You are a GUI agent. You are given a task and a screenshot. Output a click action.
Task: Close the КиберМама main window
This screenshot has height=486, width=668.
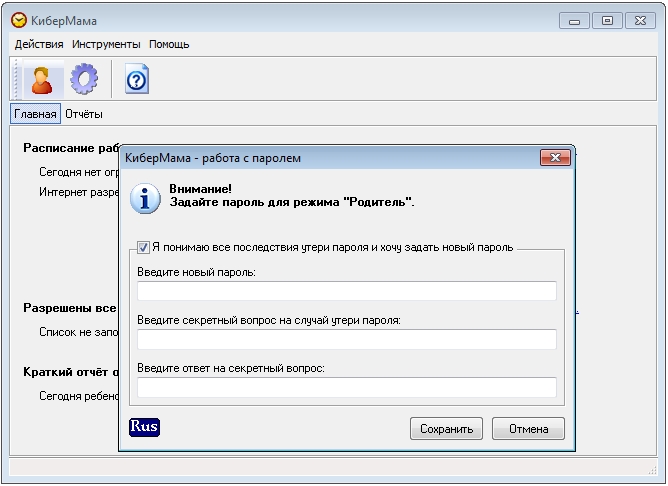(640, 21)
